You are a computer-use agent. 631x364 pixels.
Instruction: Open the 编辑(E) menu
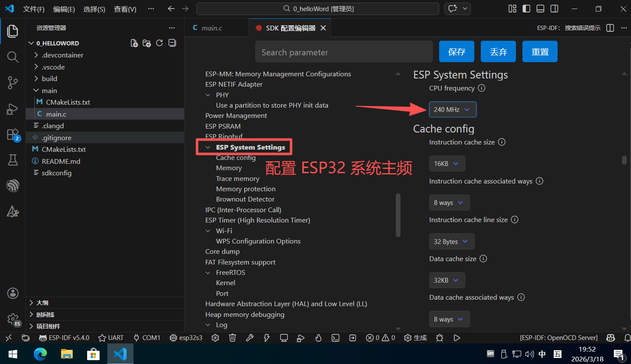coord(64,9)
